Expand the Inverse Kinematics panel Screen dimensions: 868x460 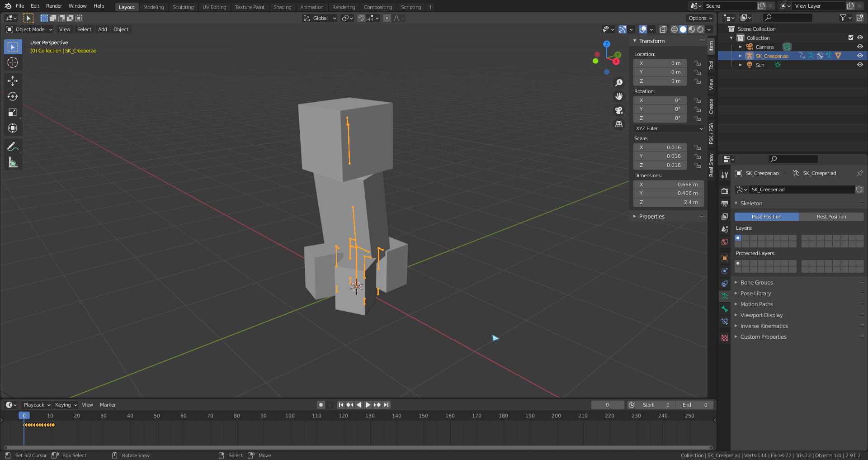[764, 326]
